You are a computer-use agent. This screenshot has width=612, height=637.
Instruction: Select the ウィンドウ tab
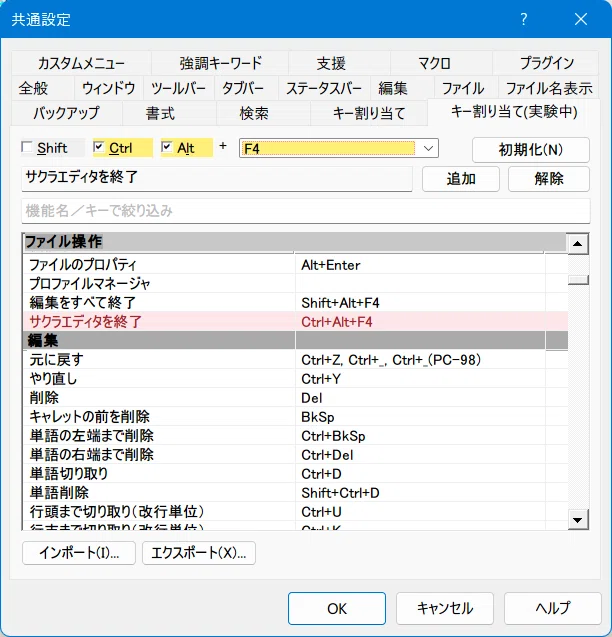click(x=108, y=88)
